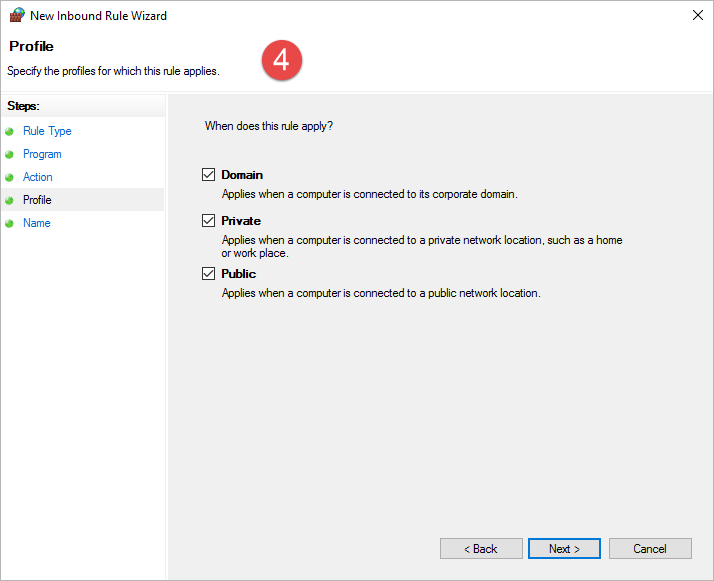Click the Domain label text
The image size is (714, 581).
(242, 175)
